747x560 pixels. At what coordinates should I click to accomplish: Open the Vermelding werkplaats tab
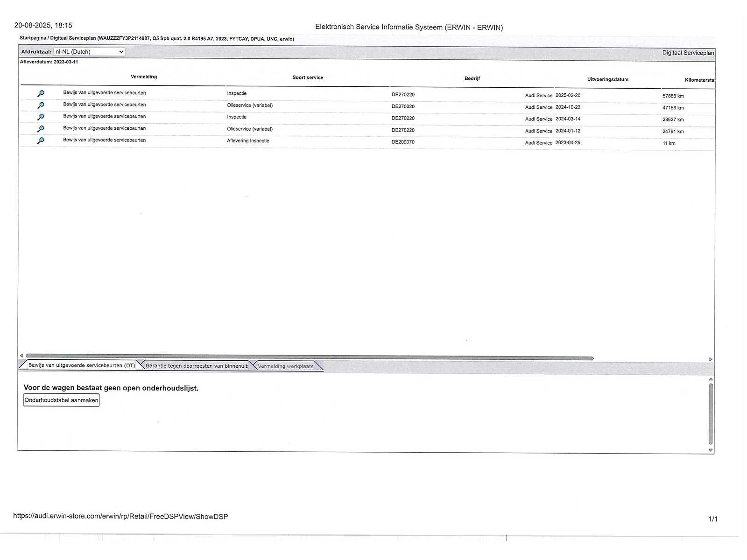285,366
